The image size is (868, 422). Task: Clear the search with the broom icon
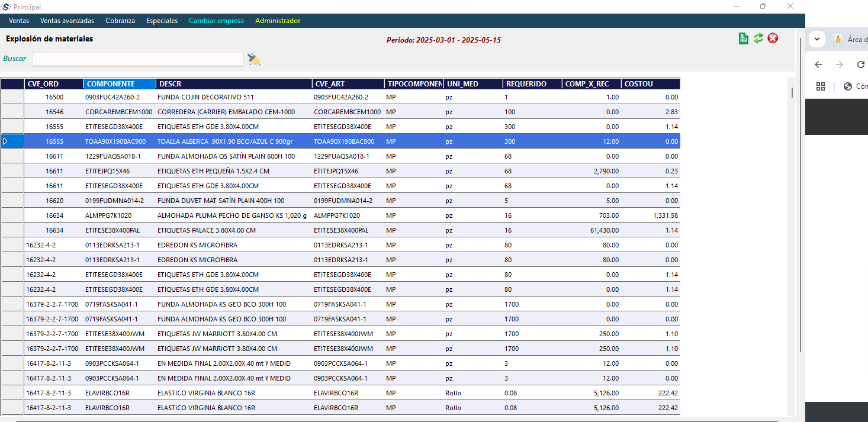[x=254, y=59]
